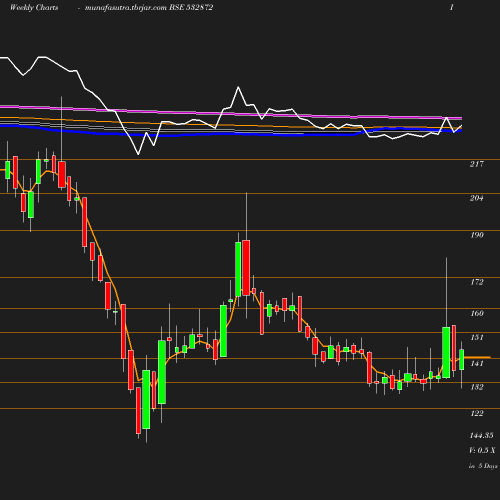Click the 217 price axis label
Screen dimensions: 500x500
[476, 164]
